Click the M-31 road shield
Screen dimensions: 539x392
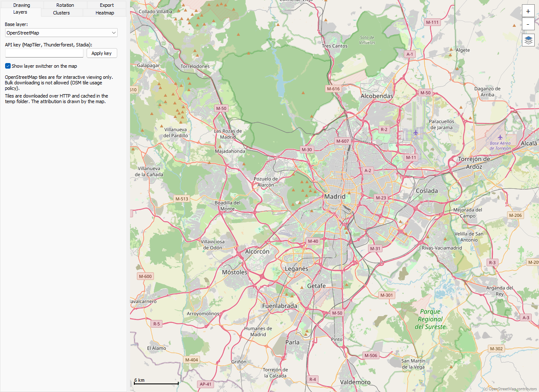click(x=375, y=248)
